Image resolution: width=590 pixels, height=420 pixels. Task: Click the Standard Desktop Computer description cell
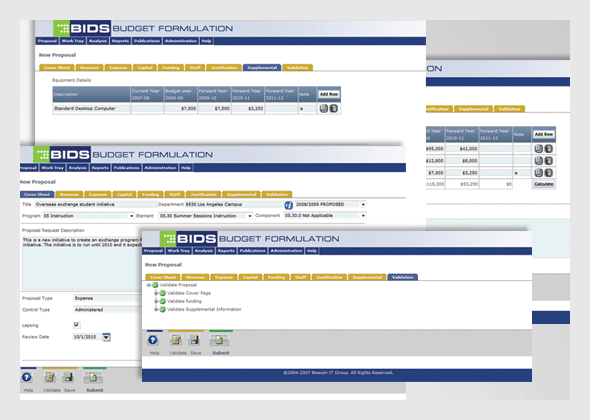(91, 109)
